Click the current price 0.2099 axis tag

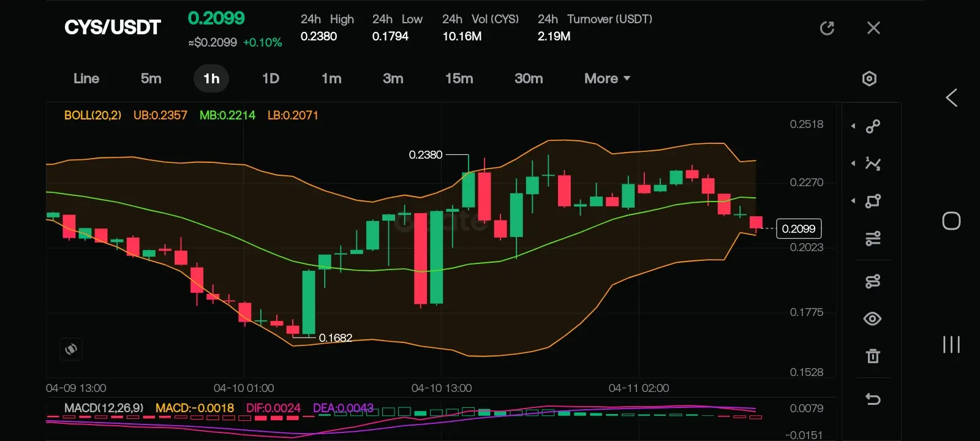click(x=799, y=228)
